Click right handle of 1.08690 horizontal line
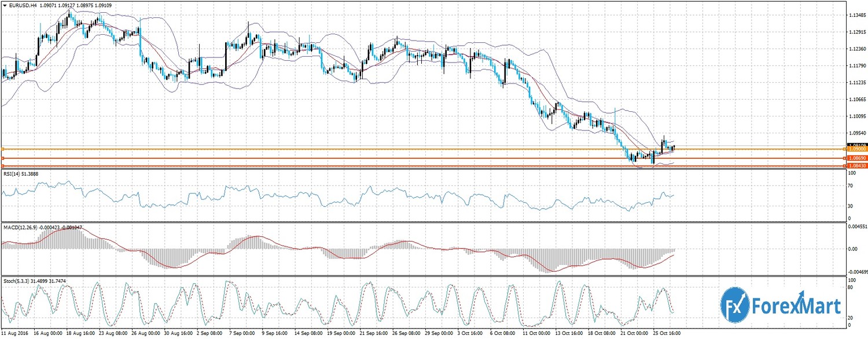Screen dimensions: 868x339 [844, 158]
